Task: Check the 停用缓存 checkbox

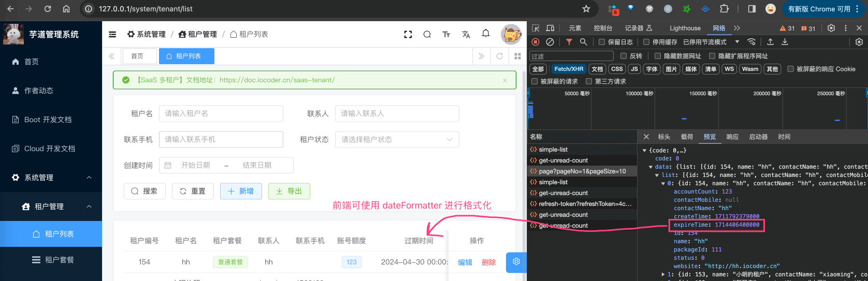Action: pos(646,42)
